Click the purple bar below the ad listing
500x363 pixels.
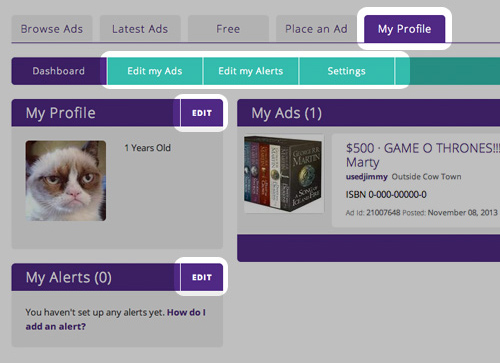(368, 248)
